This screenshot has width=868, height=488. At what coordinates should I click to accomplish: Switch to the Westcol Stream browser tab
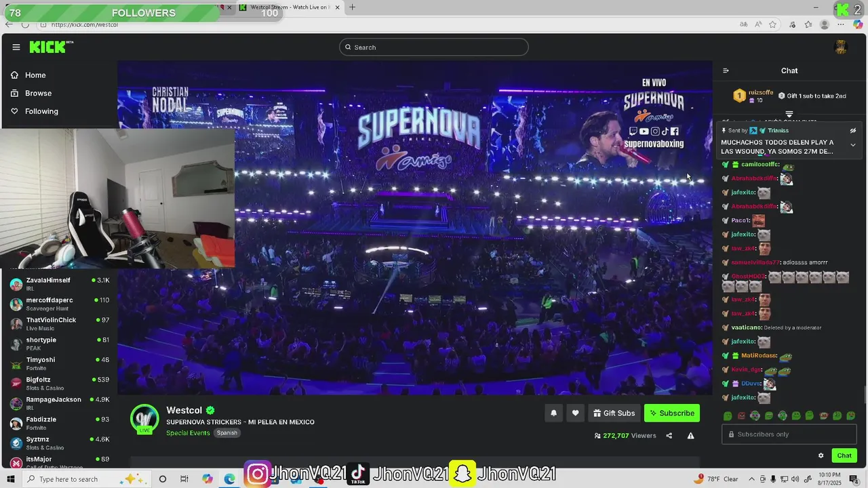click(x=288, y=7)
